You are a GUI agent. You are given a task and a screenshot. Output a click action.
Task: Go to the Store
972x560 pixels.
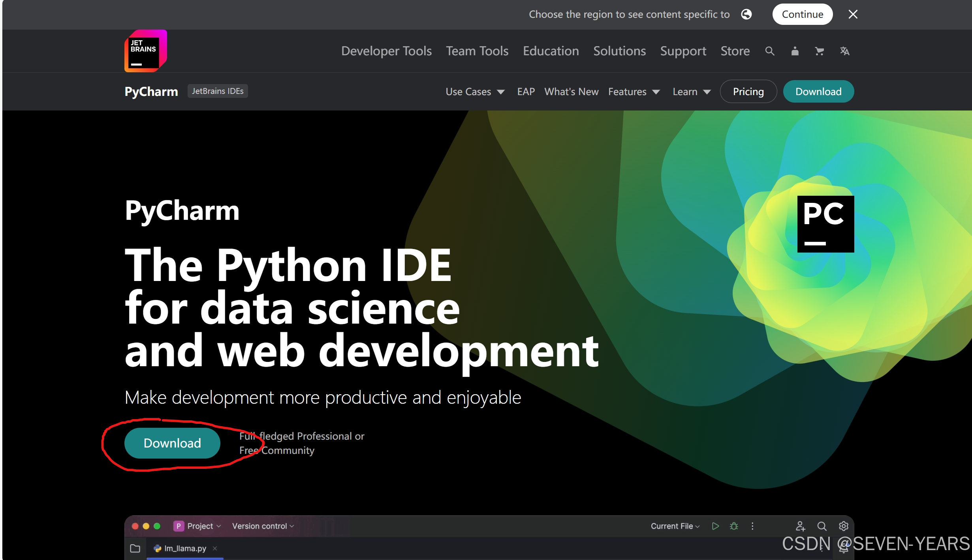(735, 51)
